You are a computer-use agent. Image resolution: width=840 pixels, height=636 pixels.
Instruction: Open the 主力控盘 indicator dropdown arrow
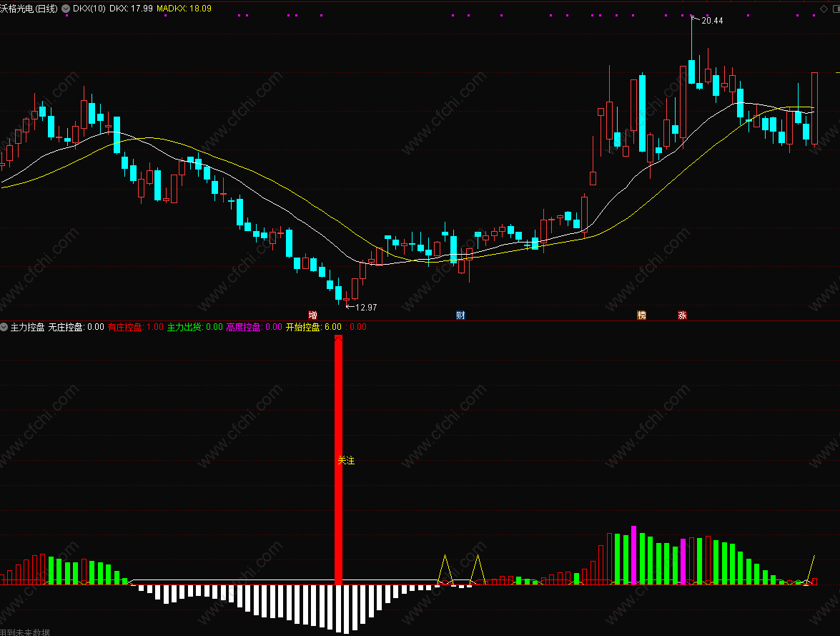(x=4, y=326)
